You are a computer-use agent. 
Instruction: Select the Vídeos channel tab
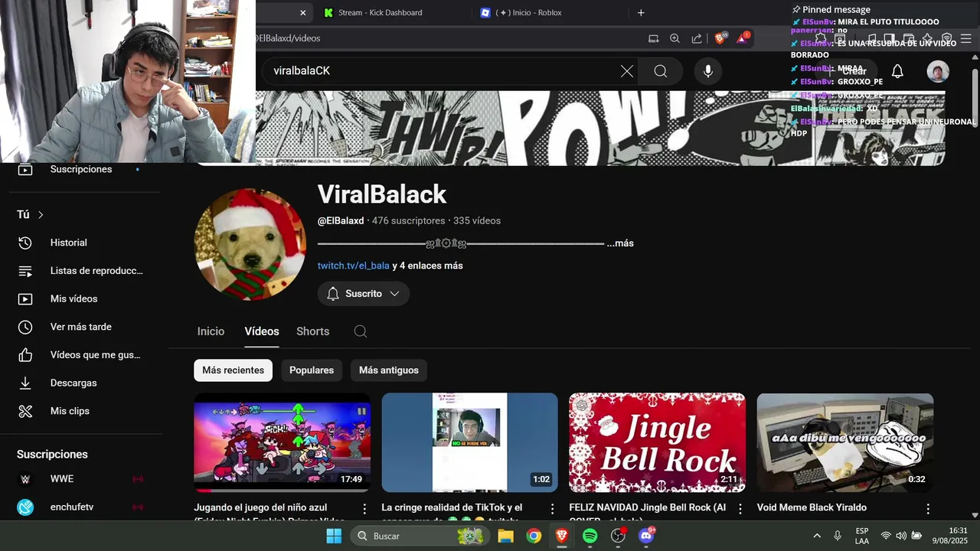point(262,331)
